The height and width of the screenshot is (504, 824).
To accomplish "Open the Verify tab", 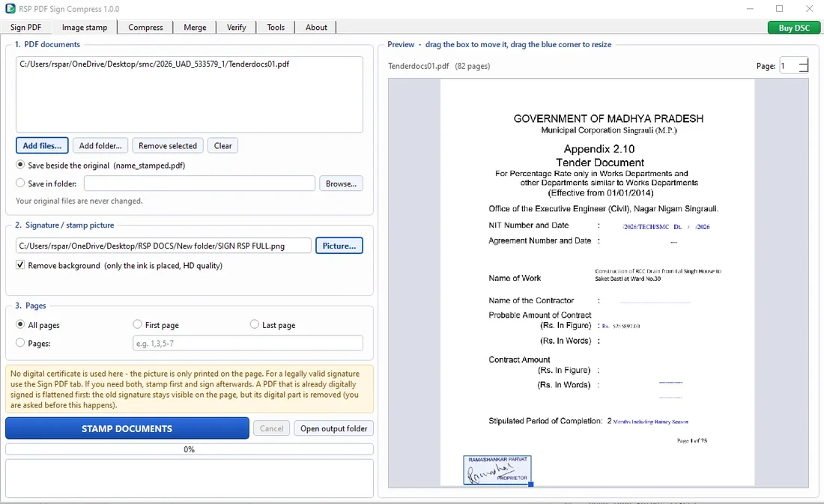I will (x=237, y=27).
